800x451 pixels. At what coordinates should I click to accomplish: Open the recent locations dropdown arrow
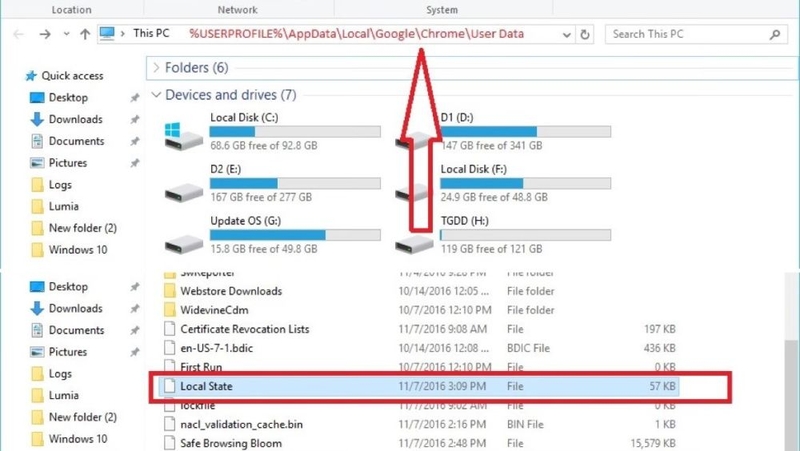click(66, 34)
